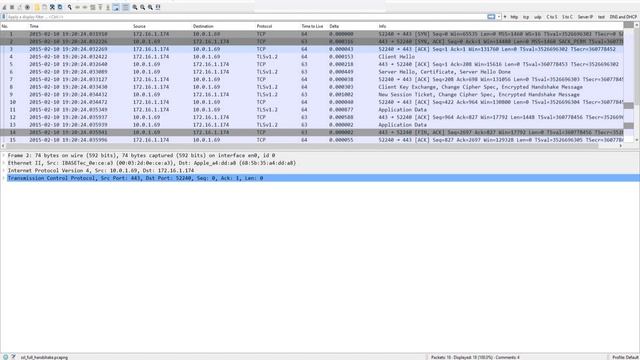Go to a specified packet number
This screenshot has height=360, width=640.
pyautogui.click(x=93, y=7)
